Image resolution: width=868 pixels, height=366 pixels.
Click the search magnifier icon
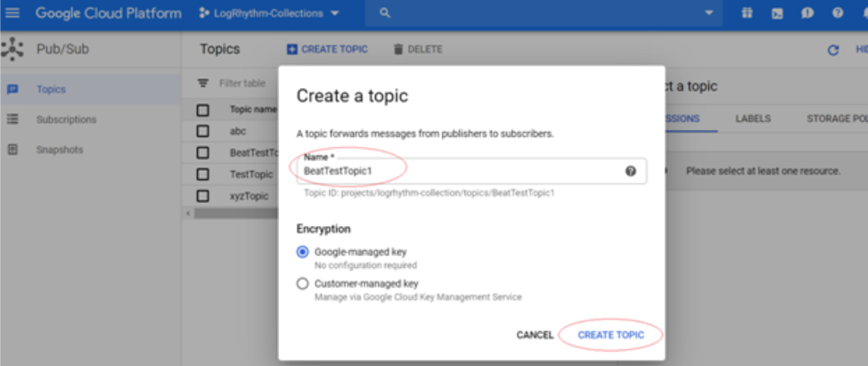[385, 13]
